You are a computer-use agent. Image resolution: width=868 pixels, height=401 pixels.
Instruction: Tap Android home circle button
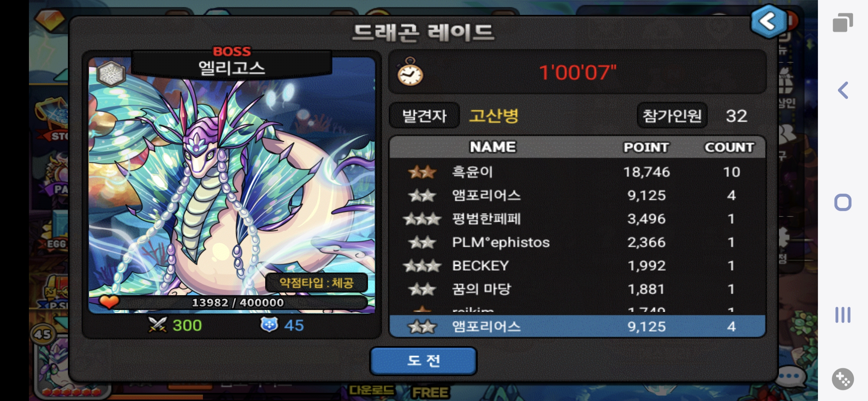point(843,202)
